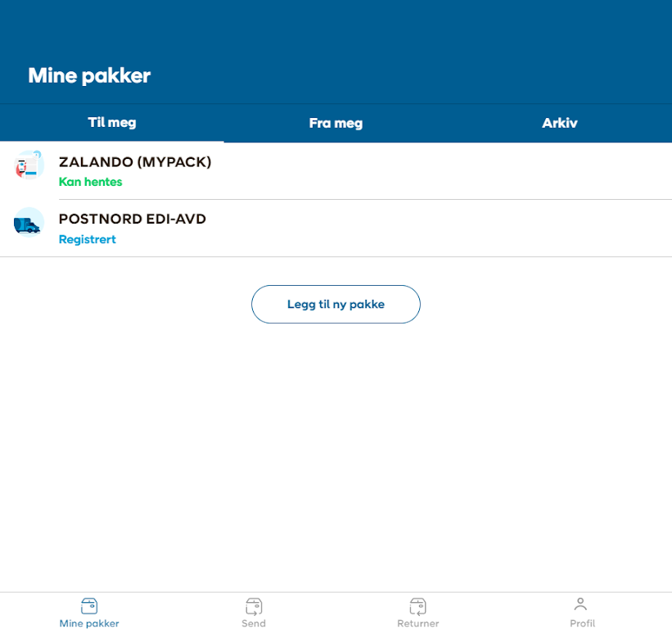The height and width of the screenshot is (629, 672).
Task: Switch to the Fra meg tab
Action: [x=336, y=124]
